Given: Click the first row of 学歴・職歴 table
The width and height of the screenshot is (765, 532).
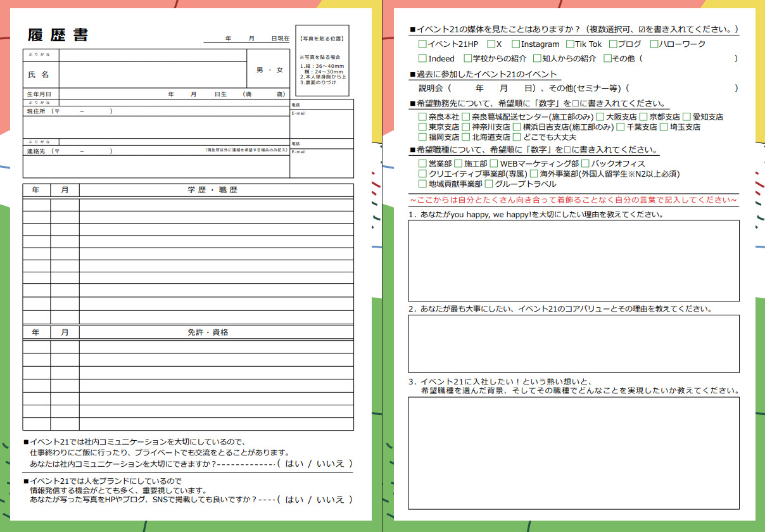Looking at the screenshot, I should tap(188, 204).
